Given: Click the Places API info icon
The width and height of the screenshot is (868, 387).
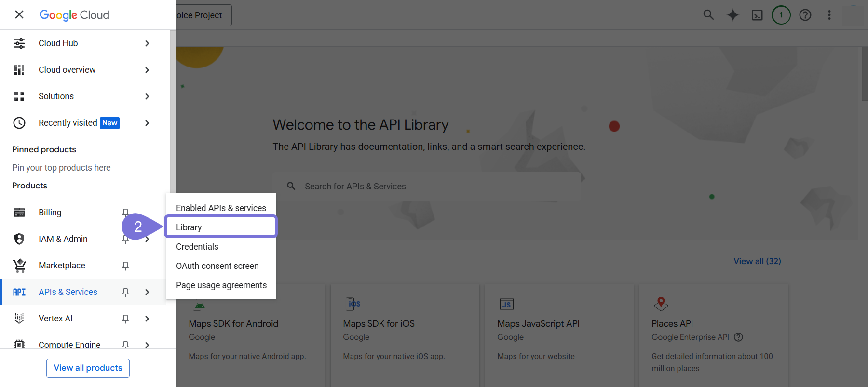Looking at the screenshot, I should click(x=738, y=337).
